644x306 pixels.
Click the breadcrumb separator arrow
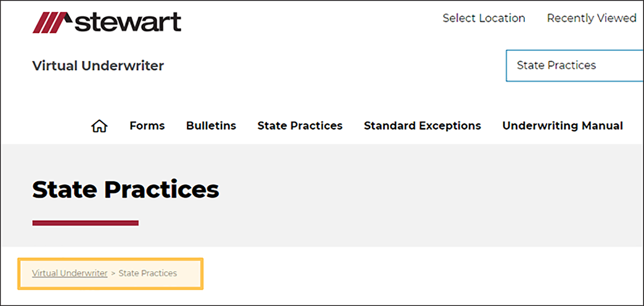click(x=113, y=274)
